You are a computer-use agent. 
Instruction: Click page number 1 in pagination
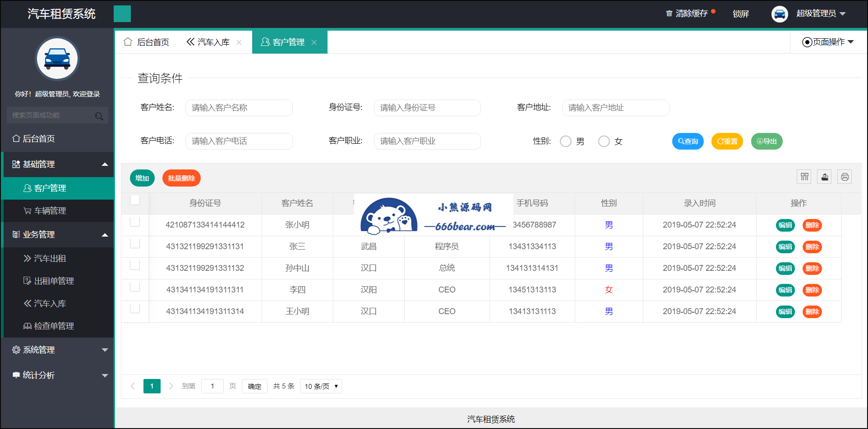click(x=152, y=386)
